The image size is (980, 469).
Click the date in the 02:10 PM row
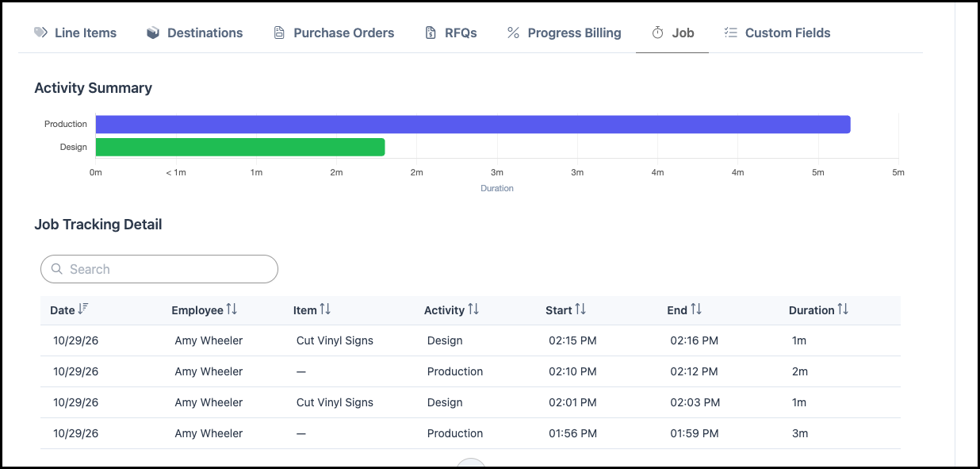(76, 371)
